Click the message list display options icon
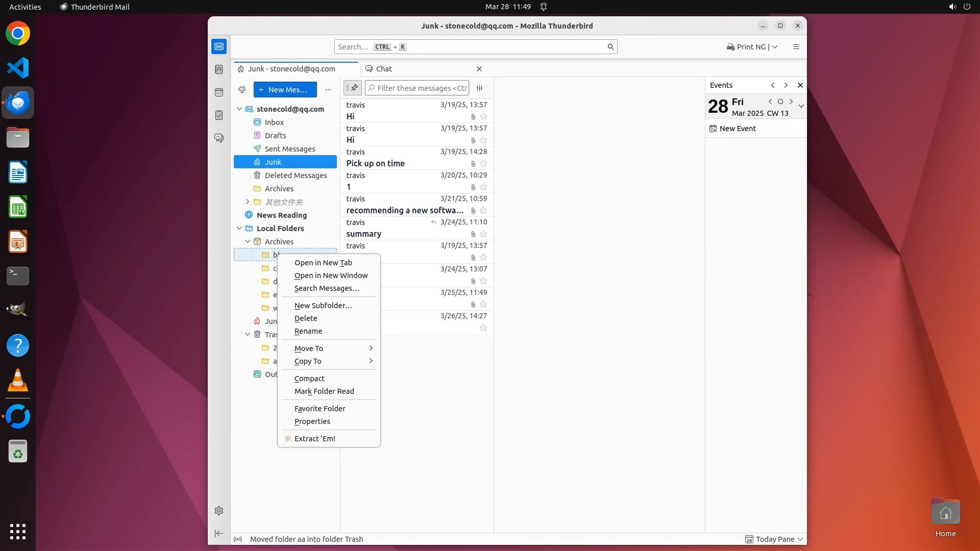980x551 pixels. click(480, 88)
